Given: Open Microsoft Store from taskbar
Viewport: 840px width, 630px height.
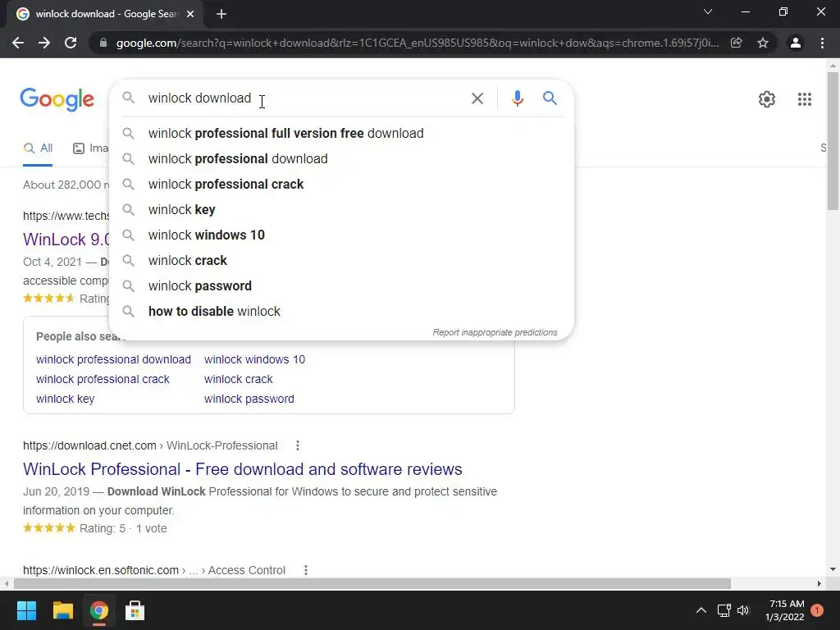Looking at the screenshot, I should 135,610.
